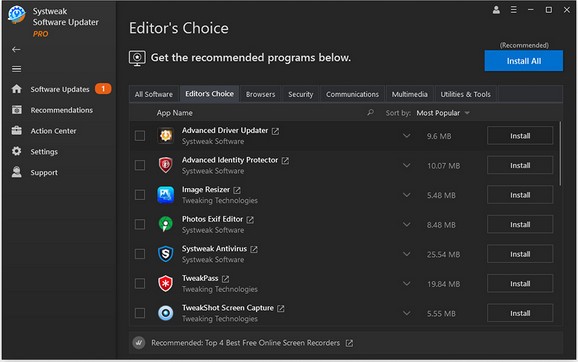Image resolution: width=578 pixels, height=362 pixels.
Task: Click the TweakPass app icon
Action: click(x=166, y=283)
